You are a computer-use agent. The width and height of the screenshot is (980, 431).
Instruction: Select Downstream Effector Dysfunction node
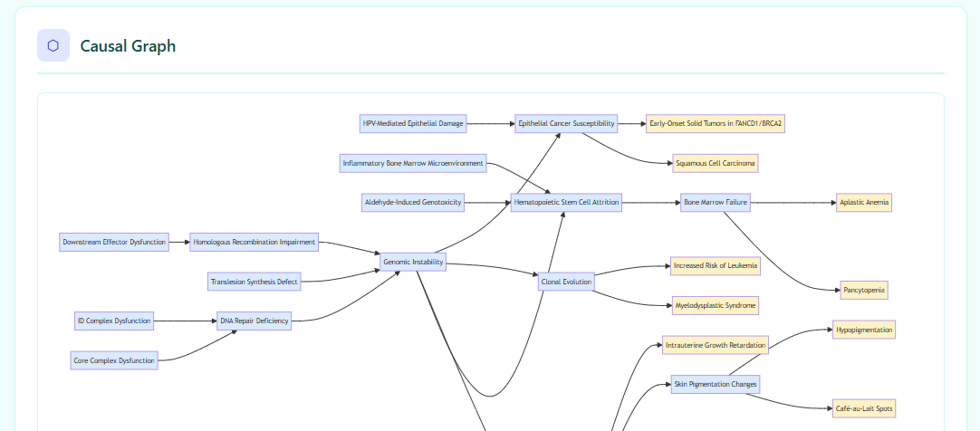click(x=114, y=242)
